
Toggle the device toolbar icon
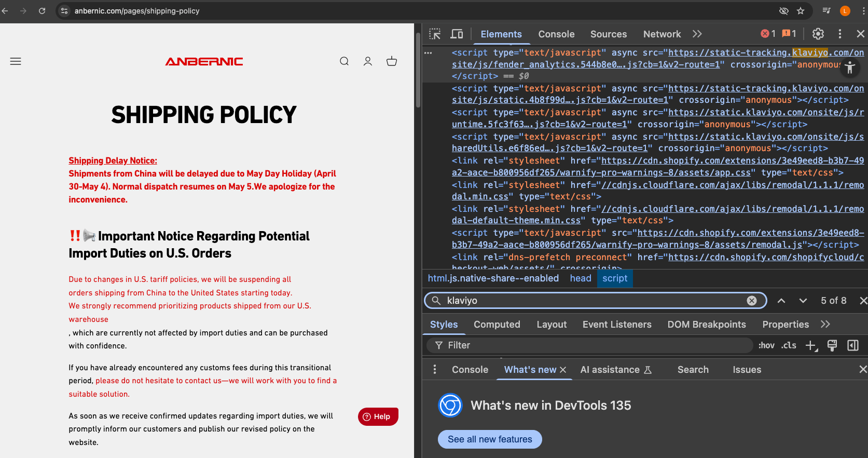(x=457, y=34)
